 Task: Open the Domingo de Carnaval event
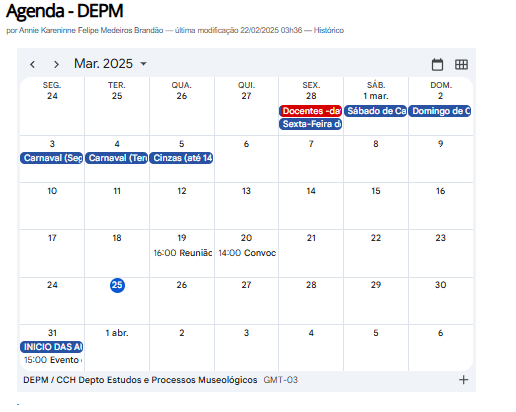[440, 111]
